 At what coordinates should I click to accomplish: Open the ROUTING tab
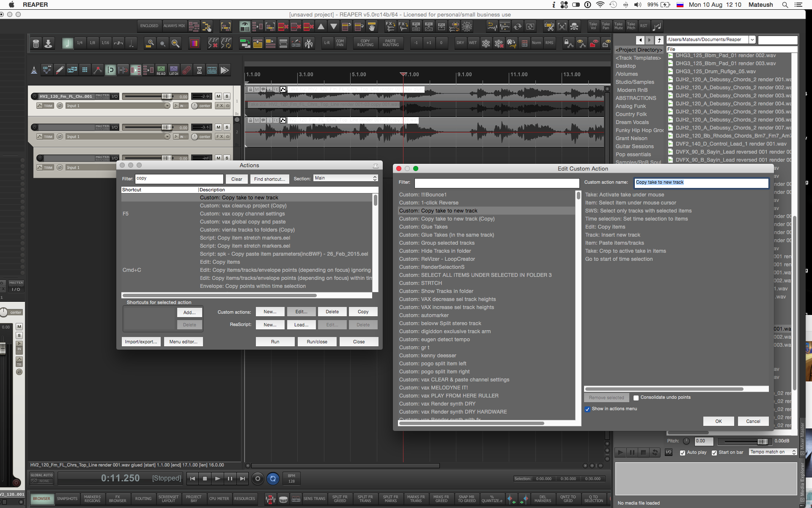click(143, 499)
